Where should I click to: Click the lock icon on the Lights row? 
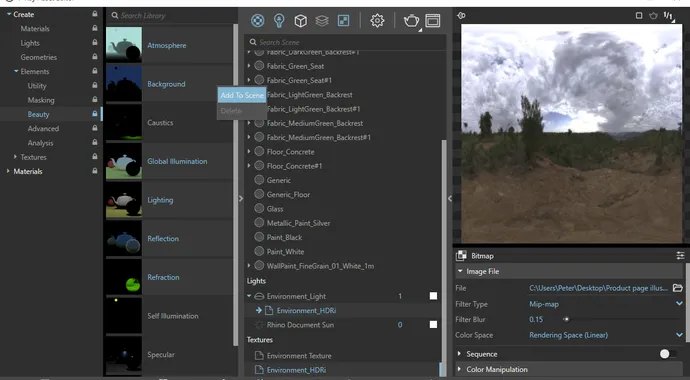tap(95, 42)
